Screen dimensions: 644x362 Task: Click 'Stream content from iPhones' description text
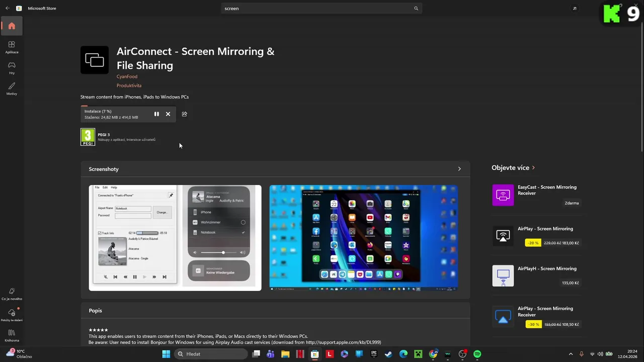pos(134,97)
